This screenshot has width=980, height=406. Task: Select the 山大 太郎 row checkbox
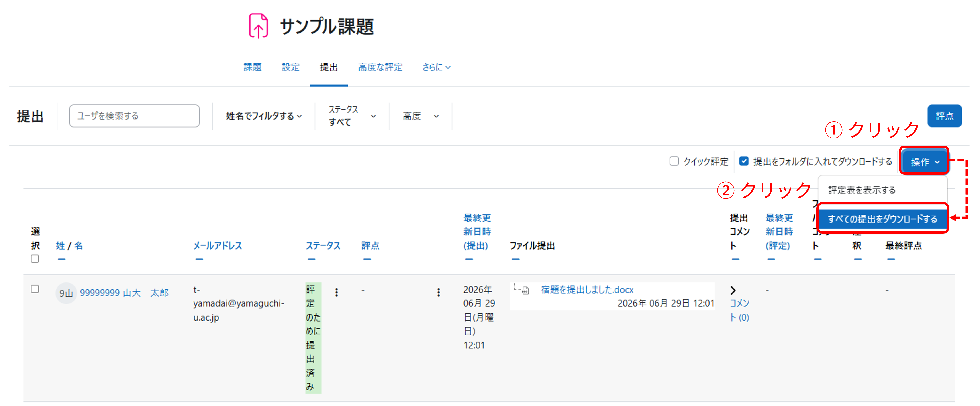pyautogui.click(x=35, y=289)
